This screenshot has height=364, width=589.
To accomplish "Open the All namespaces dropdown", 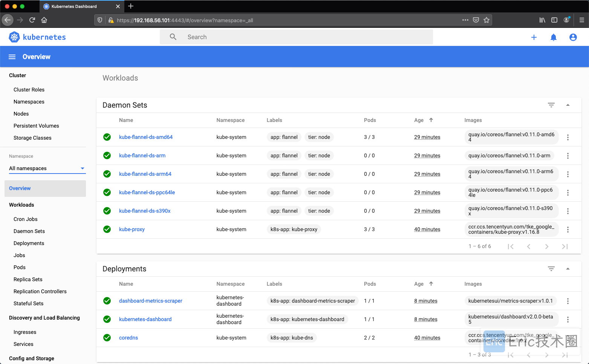I will (x=47, y=168).
